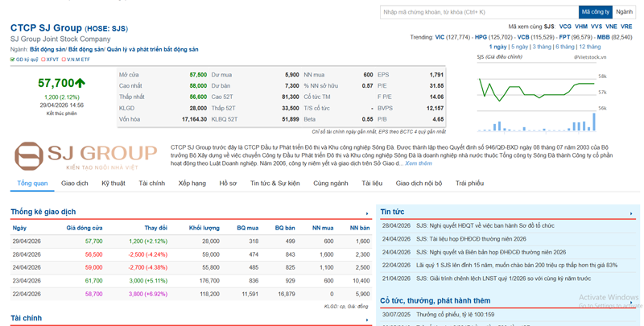Open Giao dịch nội bộ tab
The height and width of the screenshot is (326, 644).
coord(419,184)
